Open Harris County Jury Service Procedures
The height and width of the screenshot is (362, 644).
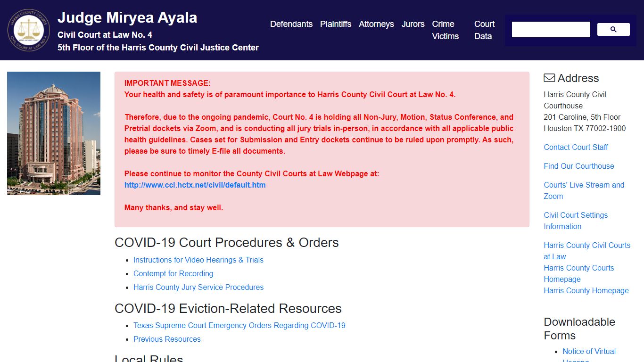click(x=198, y=287)
